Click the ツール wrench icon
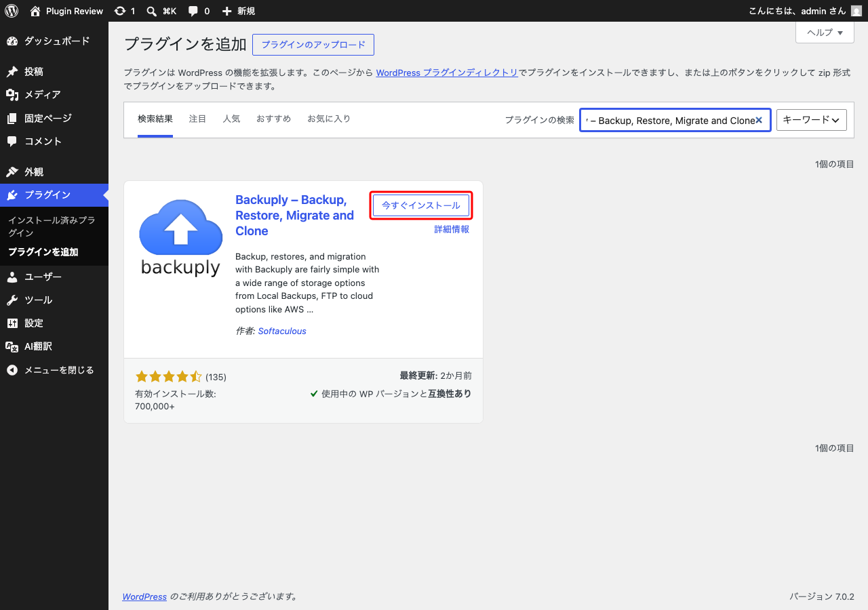Viewport: 868px width, 610px height. 12,300
